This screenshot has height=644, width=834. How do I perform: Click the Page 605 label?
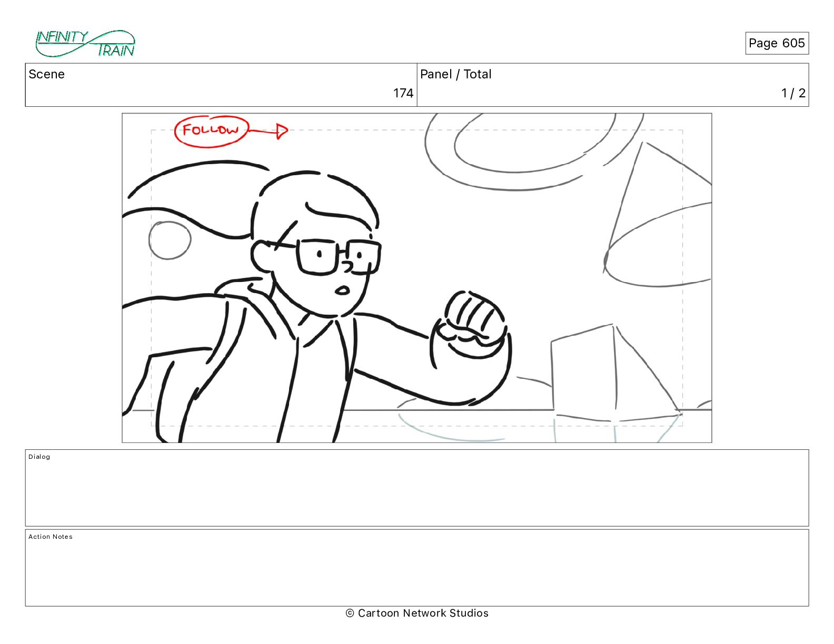click(x=777, y=43)
